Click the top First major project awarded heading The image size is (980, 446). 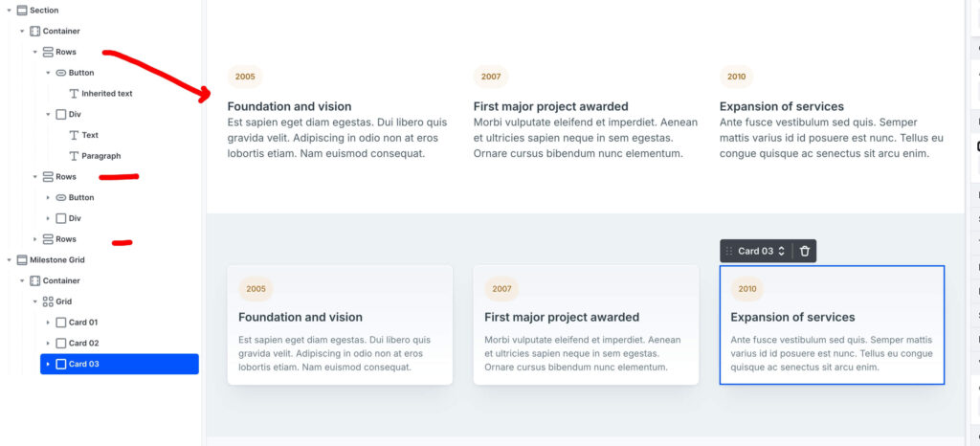[550, 106]
